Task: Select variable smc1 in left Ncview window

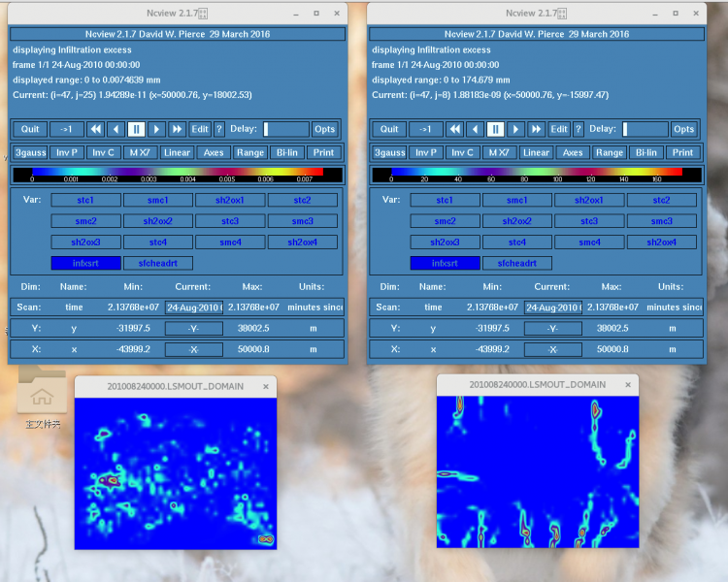Action: pyautogui.click(x=157, y=200)
